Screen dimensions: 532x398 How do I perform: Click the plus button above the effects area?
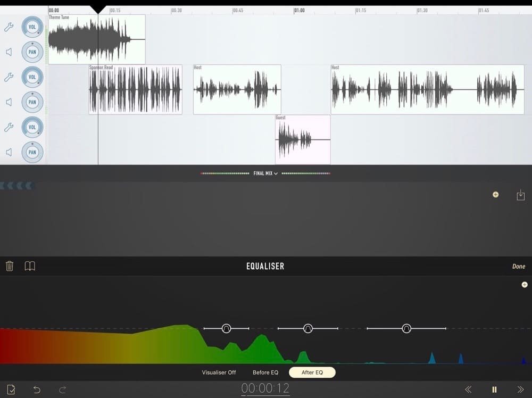[x=495, y=195]
